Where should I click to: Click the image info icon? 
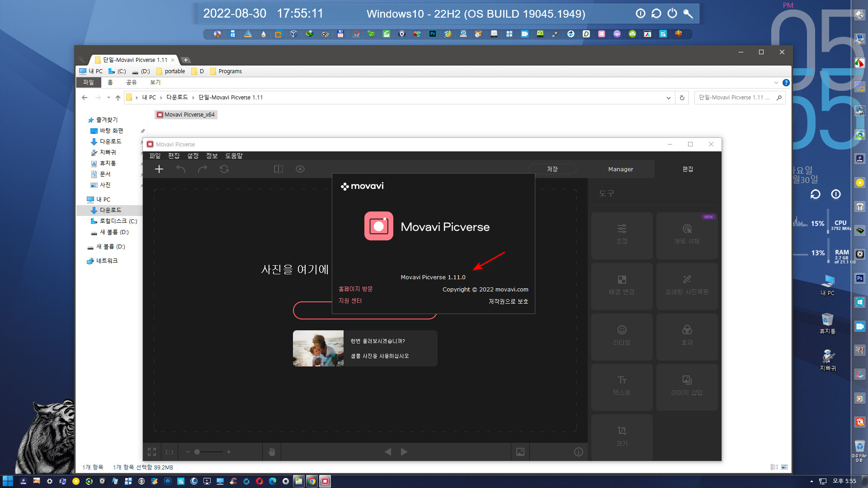click(579, 452)
